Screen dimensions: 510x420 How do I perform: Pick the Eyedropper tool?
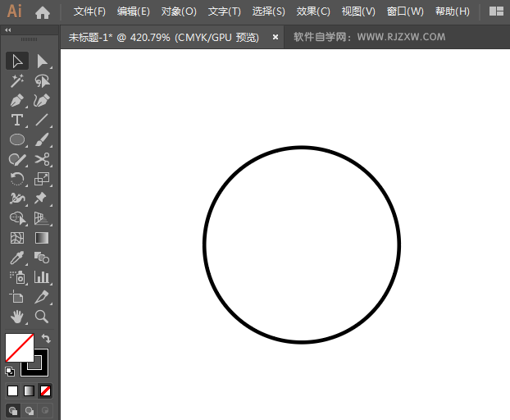[17, 258]
